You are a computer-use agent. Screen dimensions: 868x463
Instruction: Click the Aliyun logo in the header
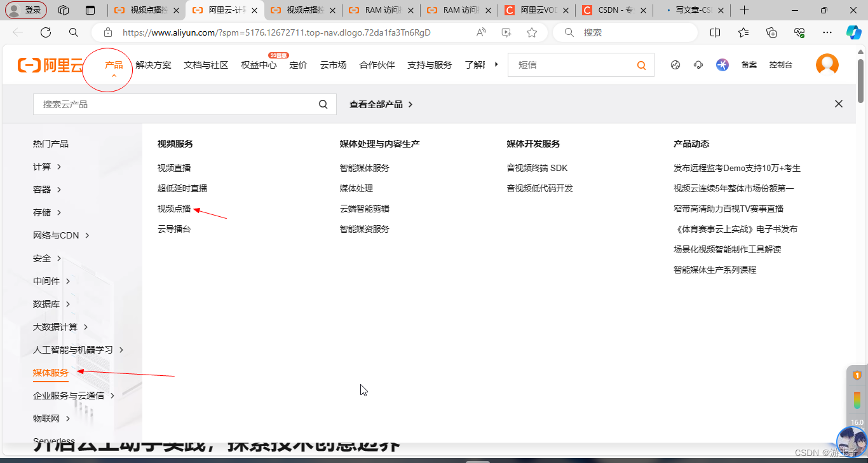click(50, 65)
